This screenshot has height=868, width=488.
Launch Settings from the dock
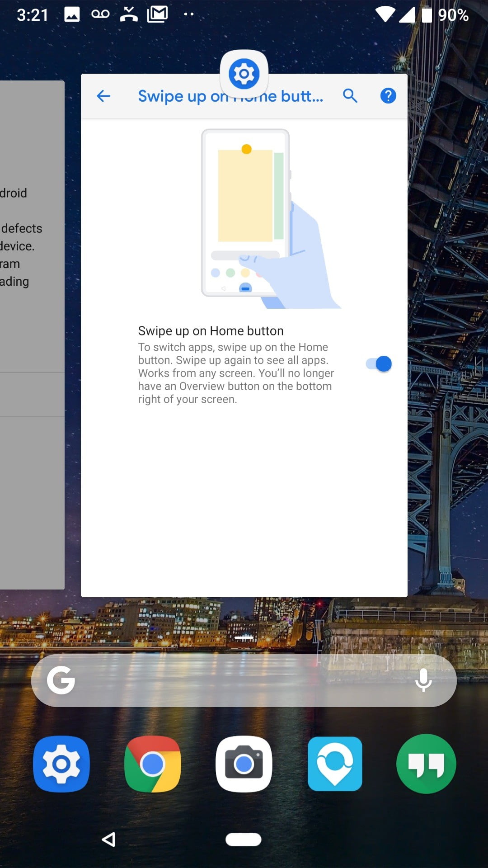[61, 764]
